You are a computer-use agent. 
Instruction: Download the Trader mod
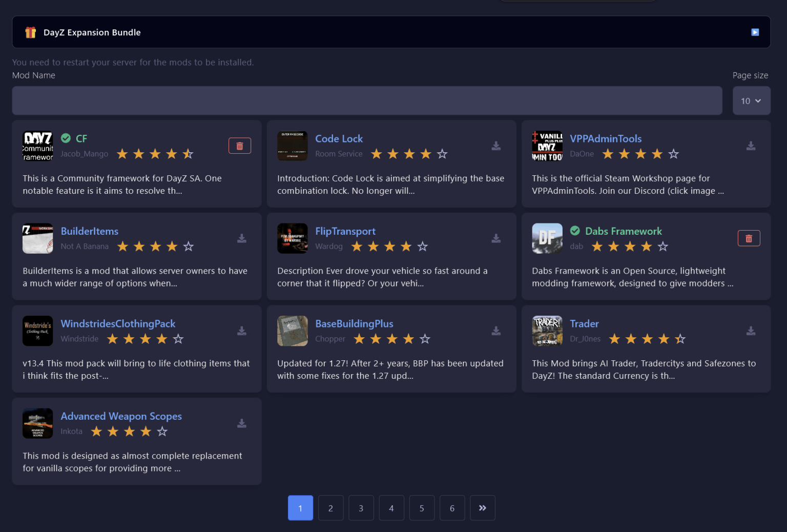(751, 331)
